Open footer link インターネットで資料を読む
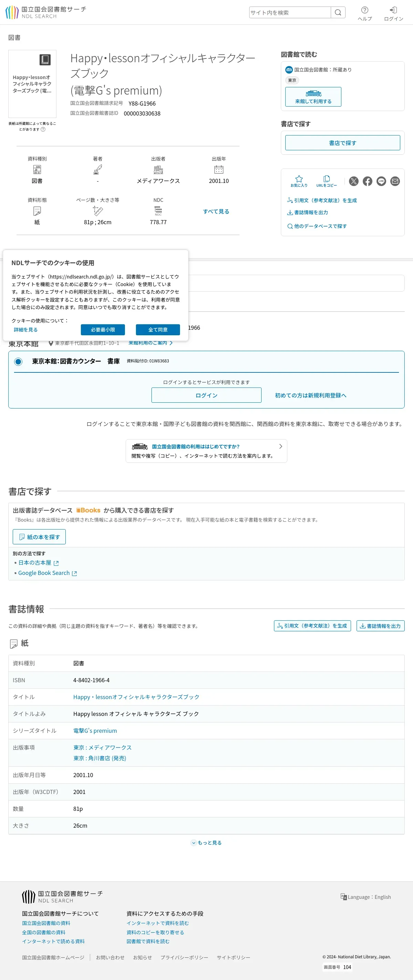Viewport: 413px width, 980px height. pos(158,923)
